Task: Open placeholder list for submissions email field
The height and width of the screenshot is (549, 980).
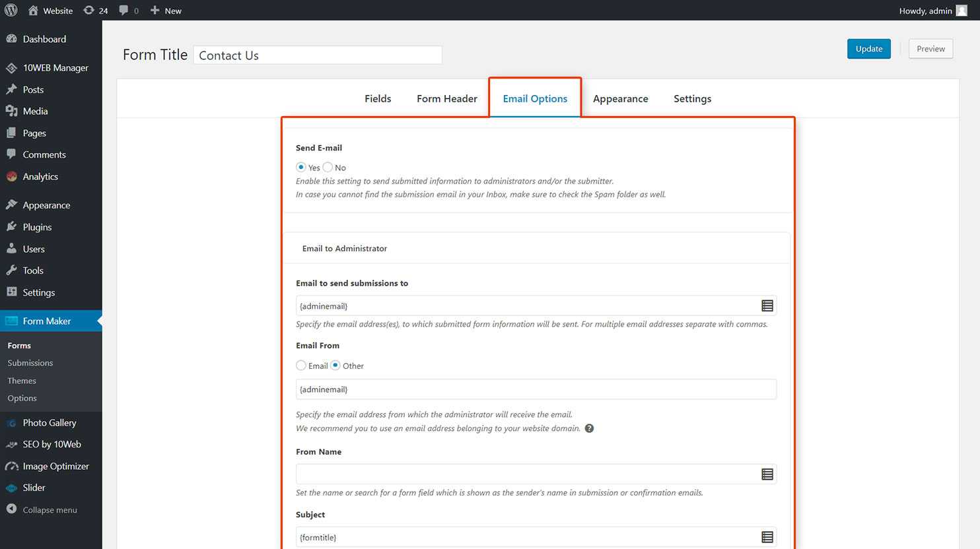Action: [767, 306]
